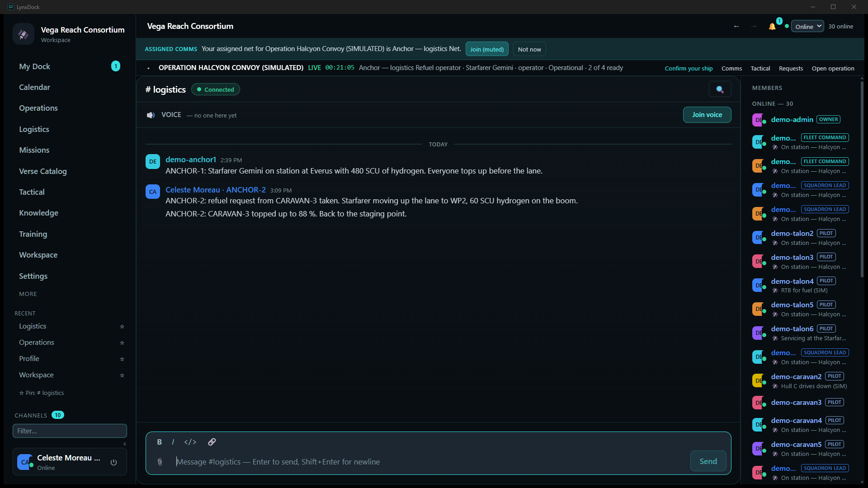Click the message #logistics input field

(x=430, y=462)
